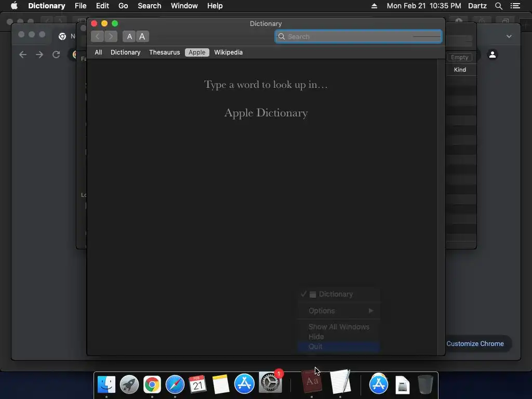The height and width of the screenshot is (399, 532).
Task: Open Notes from the Dock
Action: 221,384
